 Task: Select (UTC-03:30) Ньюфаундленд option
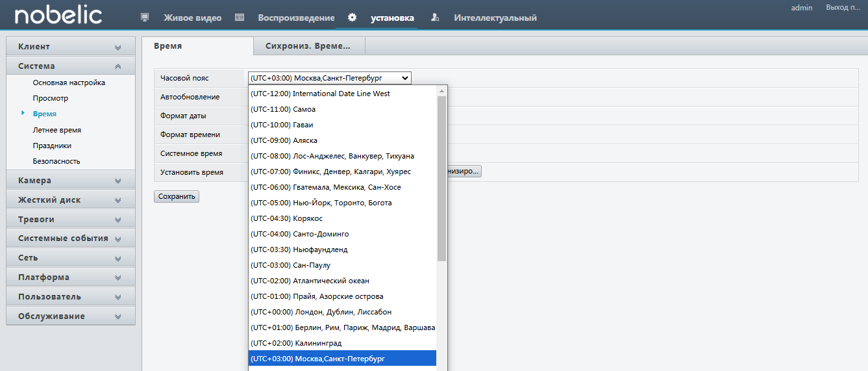coord(342,249)
